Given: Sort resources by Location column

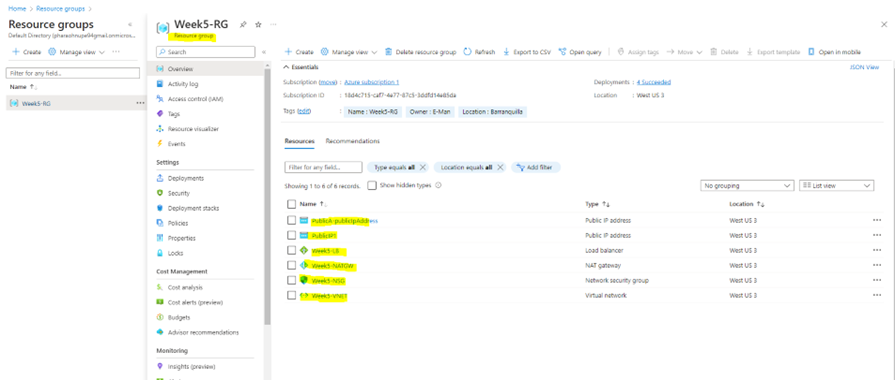Looking at the screenshot, I should [747, 204].
